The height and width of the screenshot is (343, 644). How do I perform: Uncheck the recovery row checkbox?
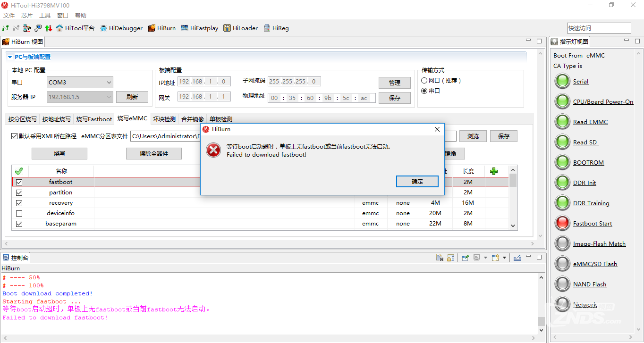[x=19, y=203]
